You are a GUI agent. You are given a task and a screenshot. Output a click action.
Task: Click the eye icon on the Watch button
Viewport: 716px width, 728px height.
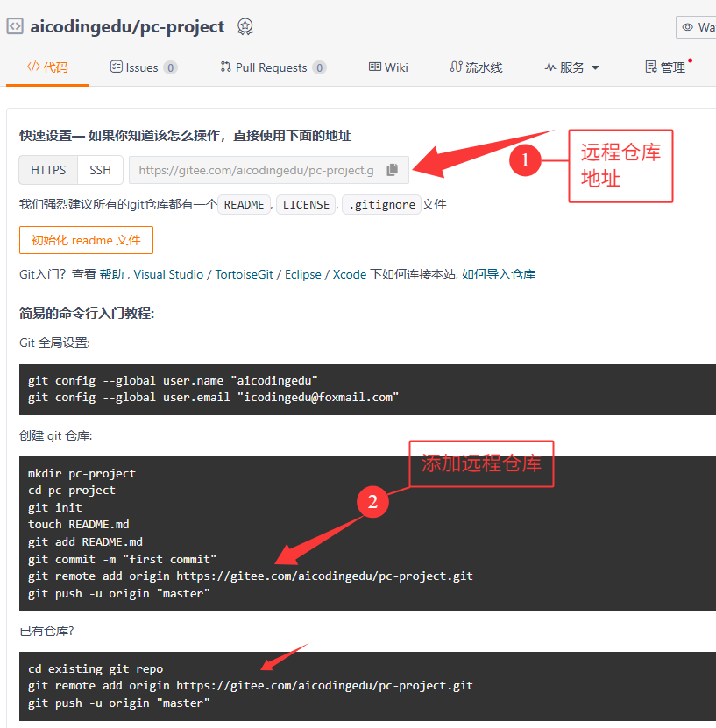pyautogui.click(x=688, y=27)
